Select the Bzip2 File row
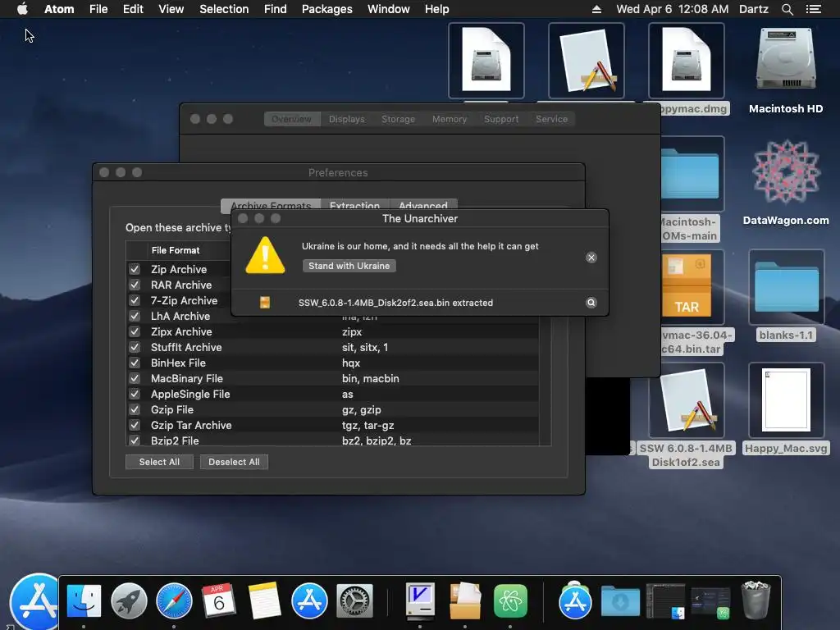Screen dimensions: 840x630 (332, 441)
